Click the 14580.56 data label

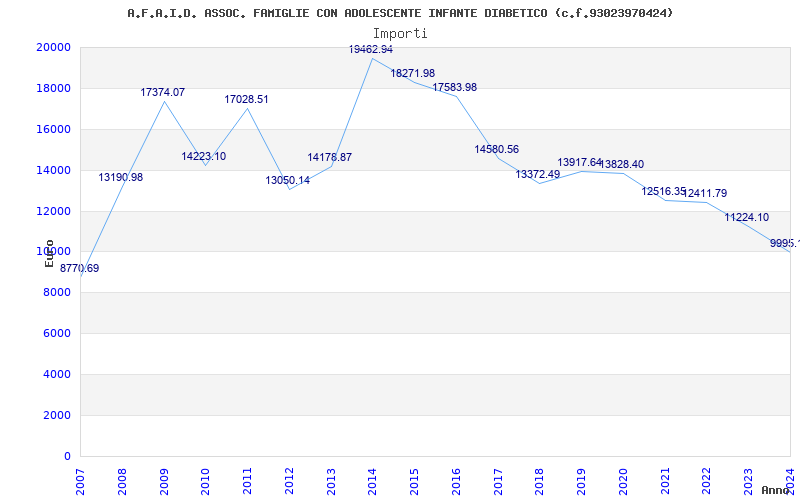(x=496, y=149)
